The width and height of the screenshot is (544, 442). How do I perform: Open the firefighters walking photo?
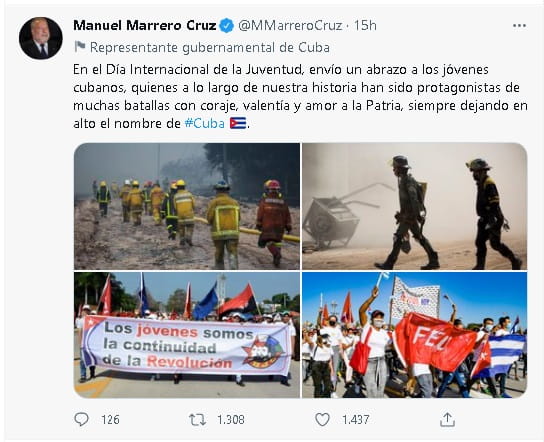pos(187,206)
